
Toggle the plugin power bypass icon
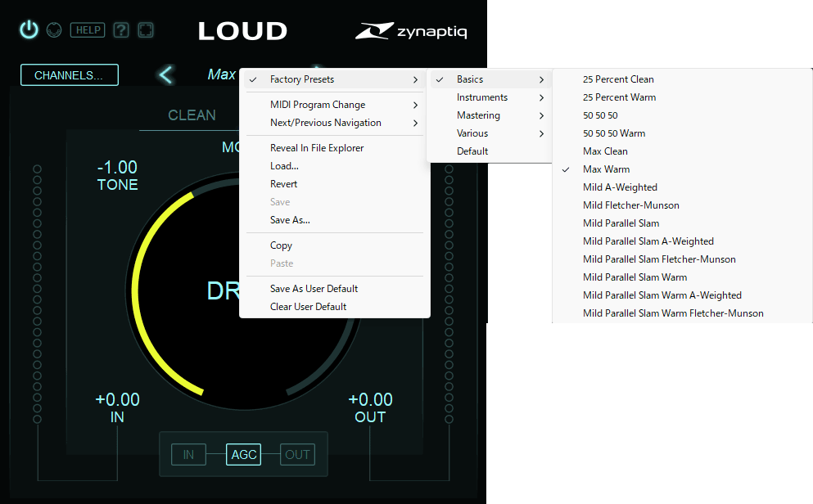[29, 29]
